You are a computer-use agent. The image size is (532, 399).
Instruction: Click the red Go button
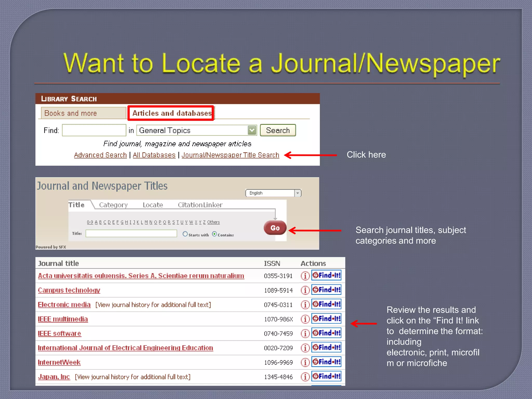tap(275, 228)
